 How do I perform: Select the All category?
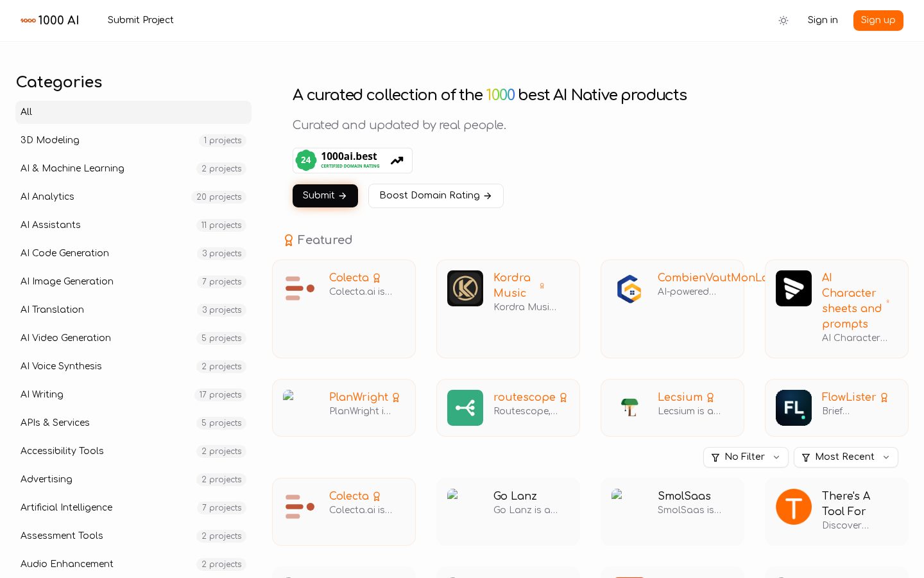133,112
